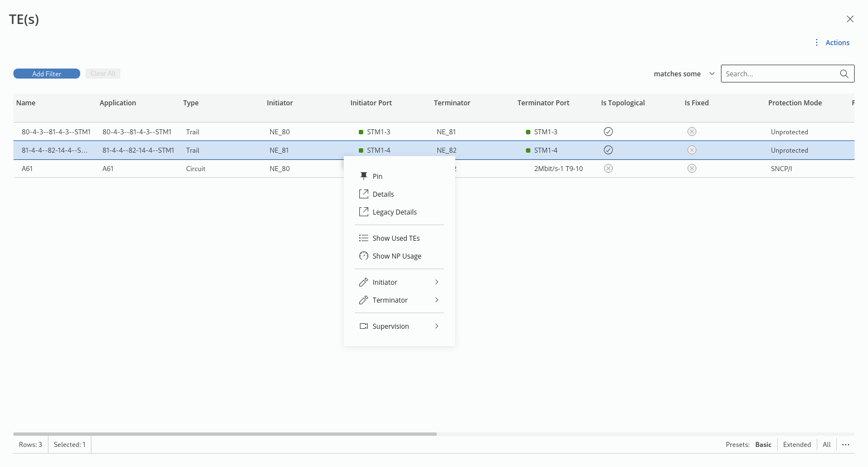Open the Actions menu link

[837, 42]
